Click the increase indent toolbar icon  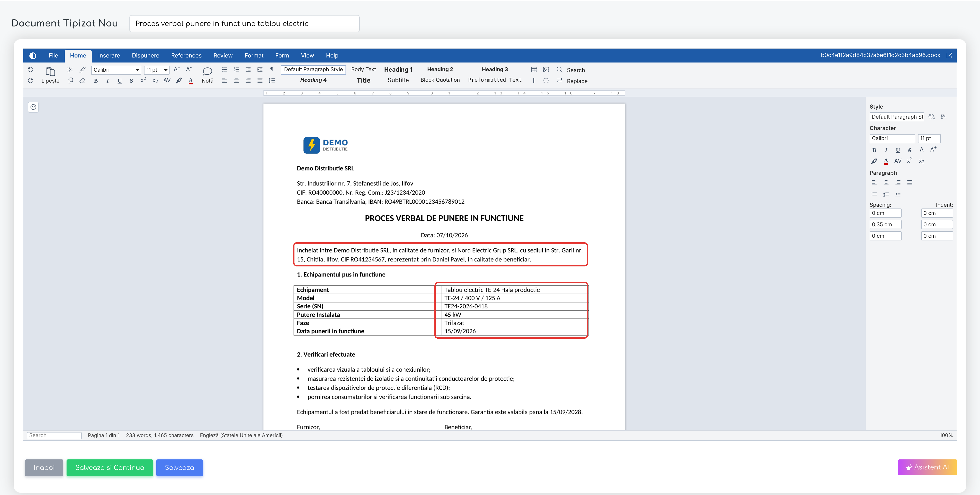point(260,69)
